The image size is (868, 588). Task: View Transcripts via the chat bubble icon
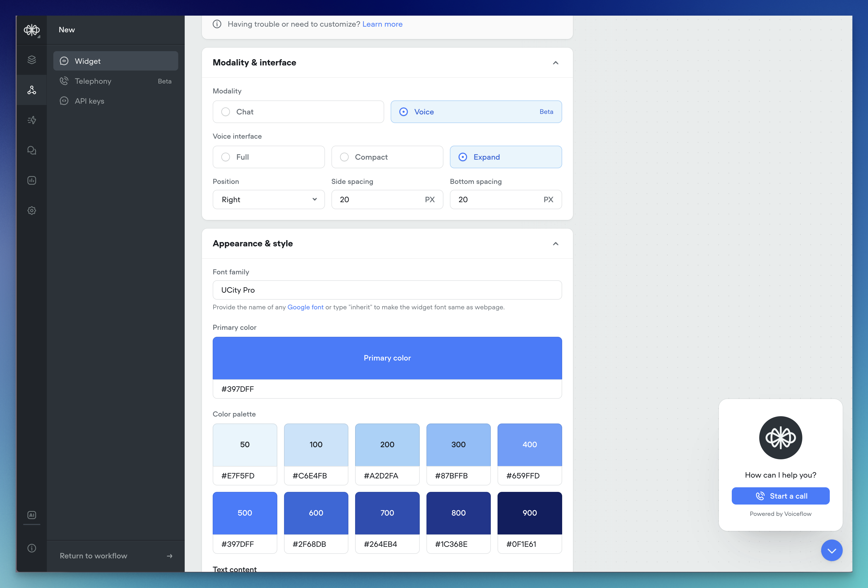point(32,150)
